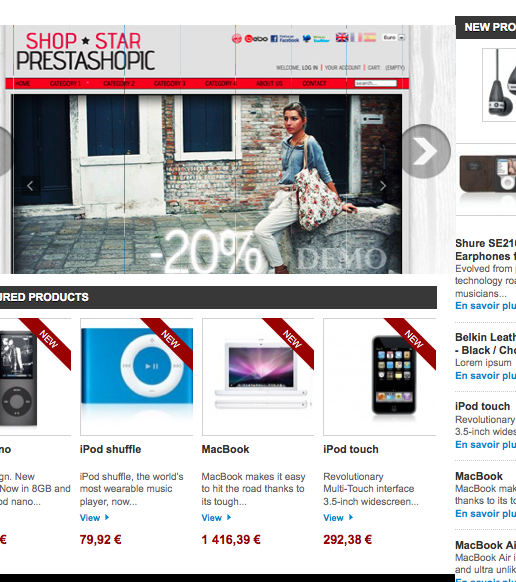Open the Euro currency dropdown
This screenshot has width=516, height=582.
click(394, 37)
